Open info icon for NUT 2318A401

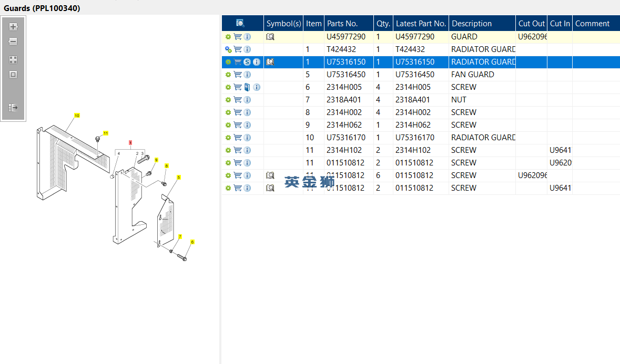tap(247, 100)
